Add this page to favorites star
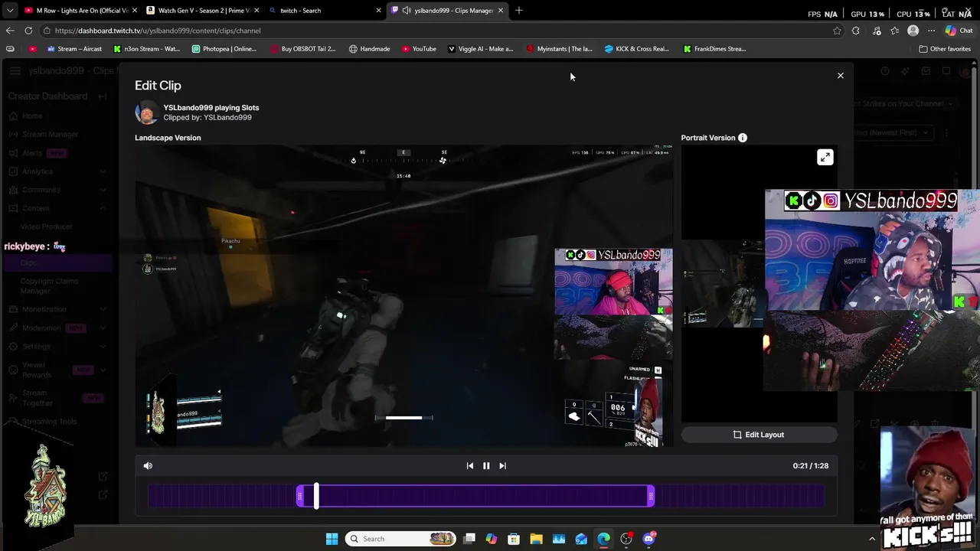980x551 pixels. 837,31
